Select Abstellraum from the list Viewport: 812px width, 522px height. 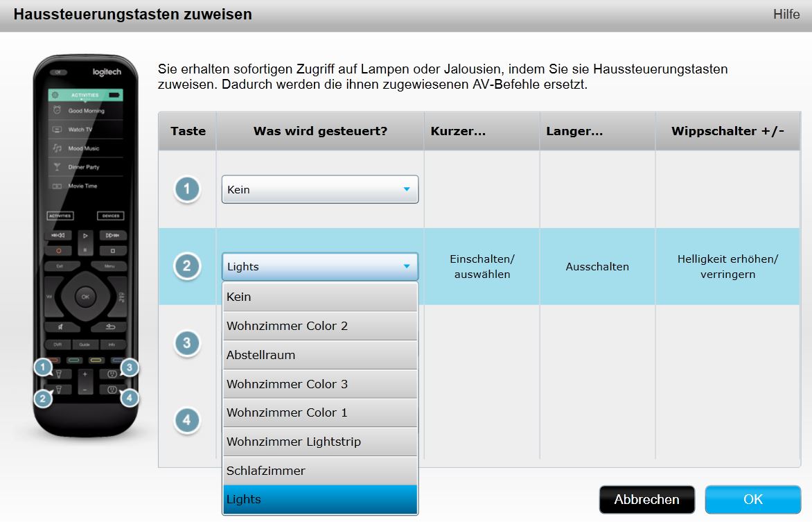click(x=320, y=355)
